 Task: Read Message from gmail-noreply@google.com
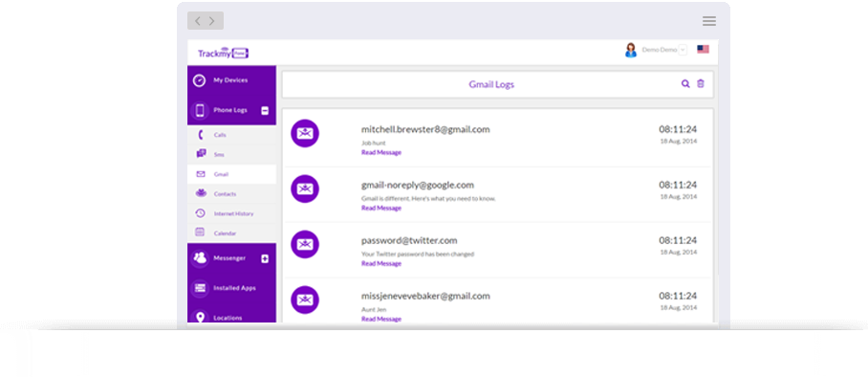click(381, 208)
